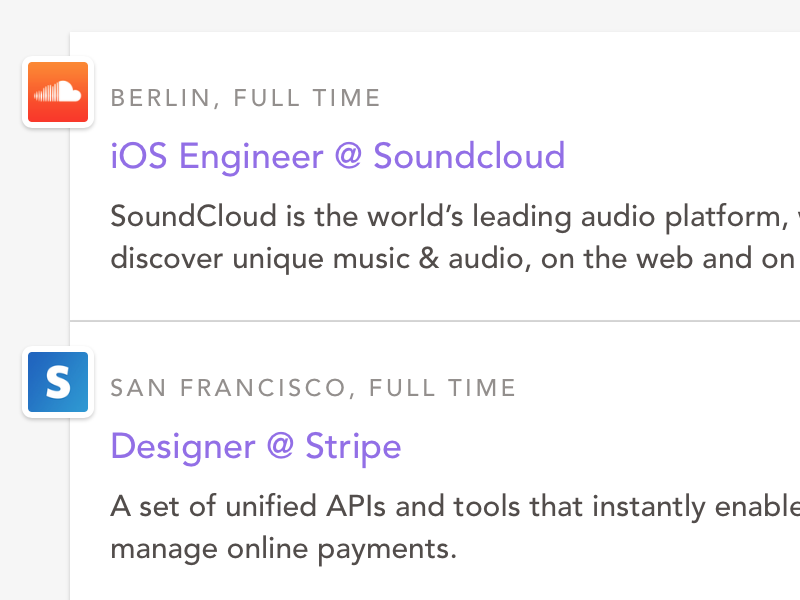Click the SoundCloud waveform logo icon
800x600 pixels.
[57, 92]
